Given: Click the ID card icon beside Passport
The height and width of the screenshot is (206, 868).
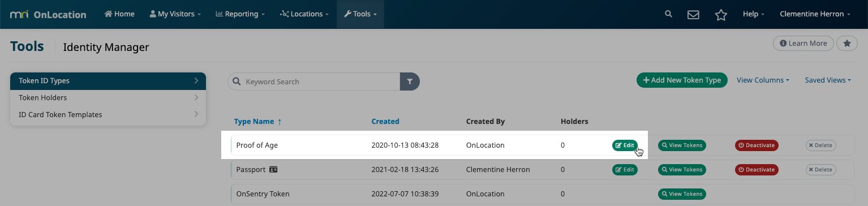Looking at the screenshot, I should coord(273,169).
